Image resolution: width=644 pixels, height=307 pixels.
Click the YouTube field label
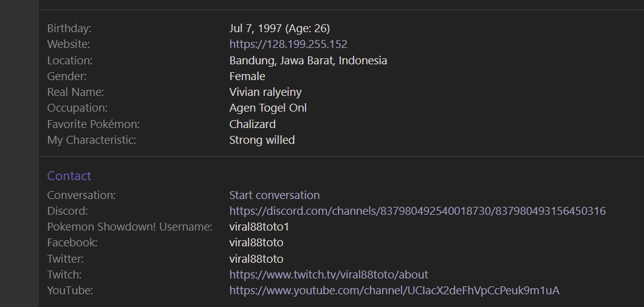coord(70,291)
